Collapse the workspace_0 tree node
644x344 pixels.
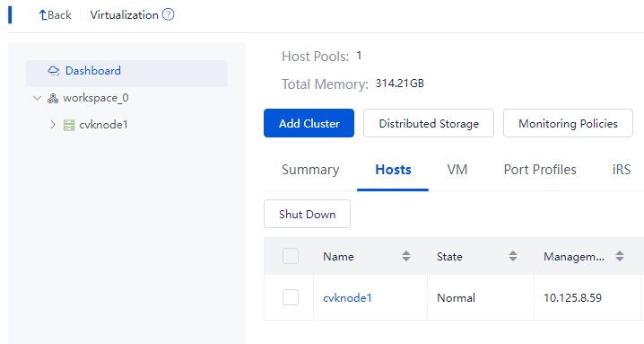[38, 98]
